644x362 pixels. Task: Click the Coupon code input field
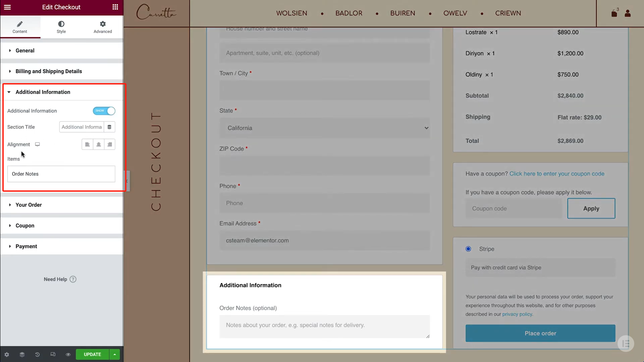[x=514, y=208]
